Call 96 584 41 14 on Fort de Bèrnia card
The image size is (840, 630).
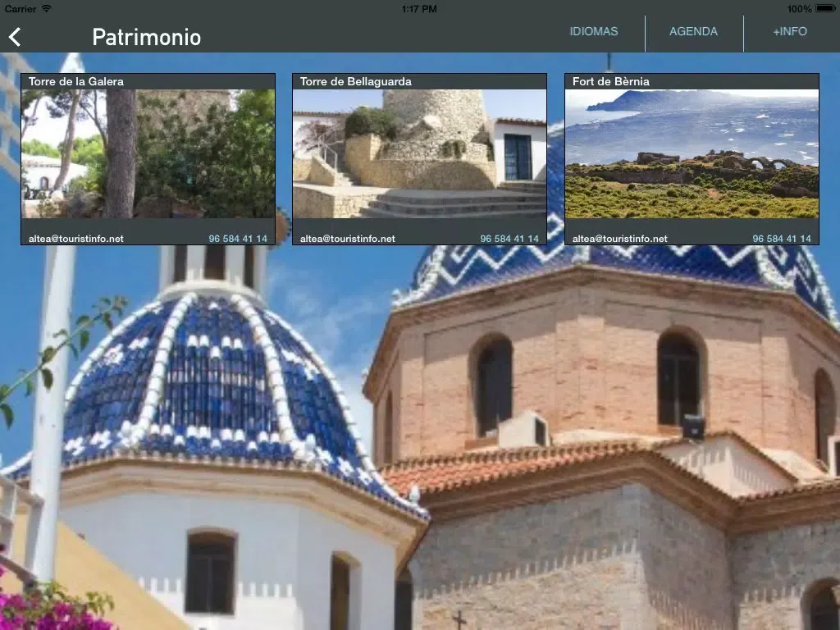point(782,239)
